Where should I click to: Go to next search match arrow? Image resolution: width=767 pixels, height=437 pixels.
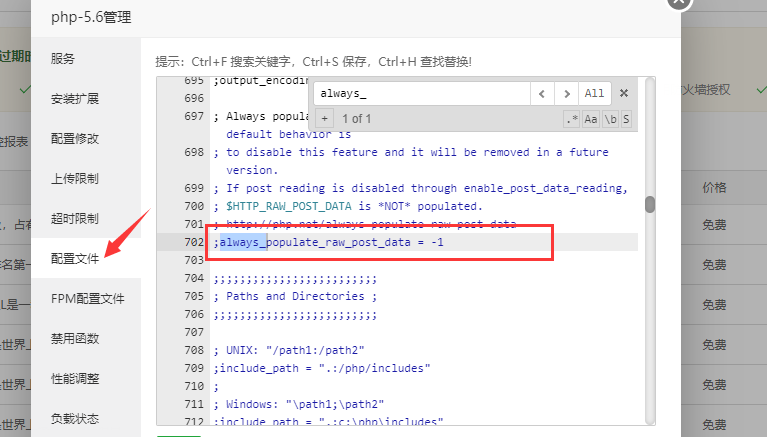tap(566, 93)
